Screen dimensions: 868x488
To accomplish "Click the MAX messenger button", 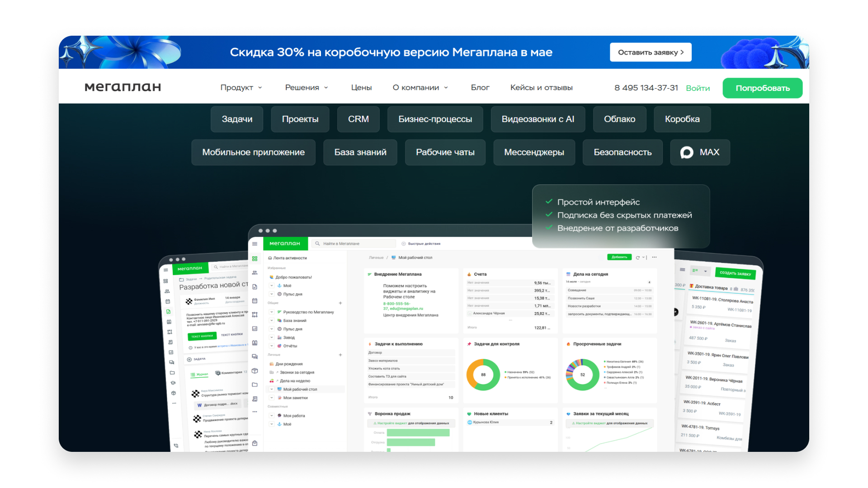I will [x=700, y=152].
